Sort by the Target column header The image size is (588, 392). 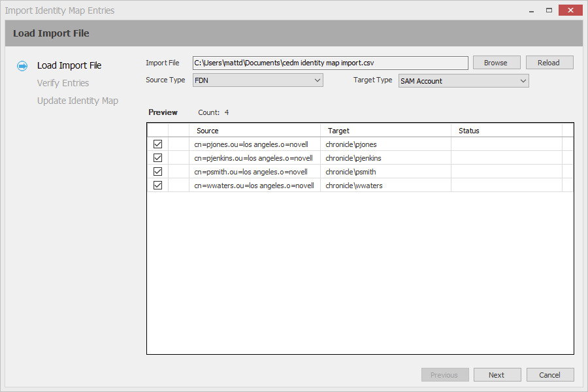pos(385,131)
